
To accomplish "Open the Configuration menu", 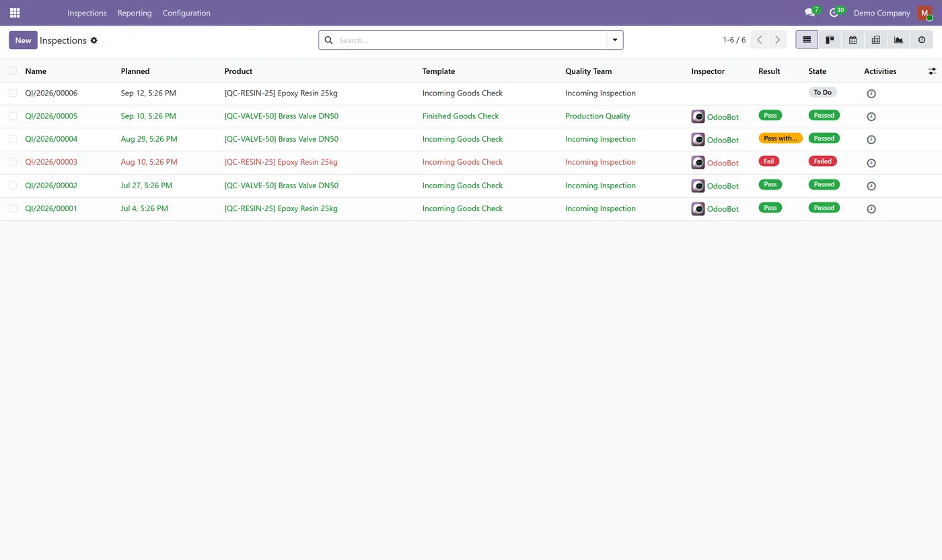I will (x=186, y=13).
